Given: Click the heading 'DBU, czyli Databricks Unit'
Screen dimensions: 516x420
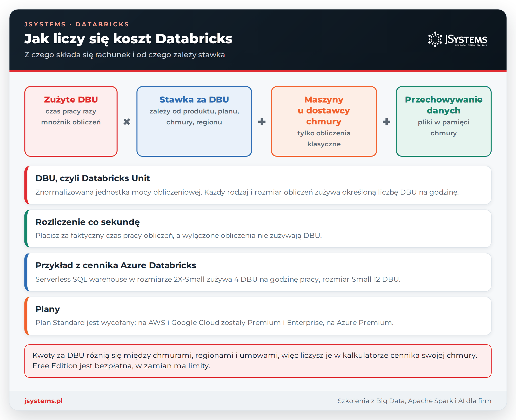Looking at the screenshot, I should pos(93,178).
